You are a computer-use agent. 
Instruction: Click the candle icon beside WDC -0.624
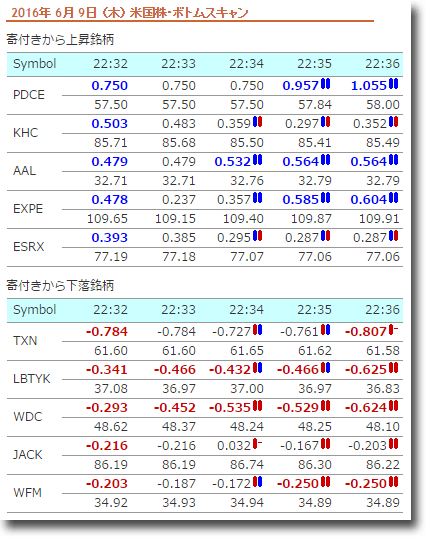394,406
